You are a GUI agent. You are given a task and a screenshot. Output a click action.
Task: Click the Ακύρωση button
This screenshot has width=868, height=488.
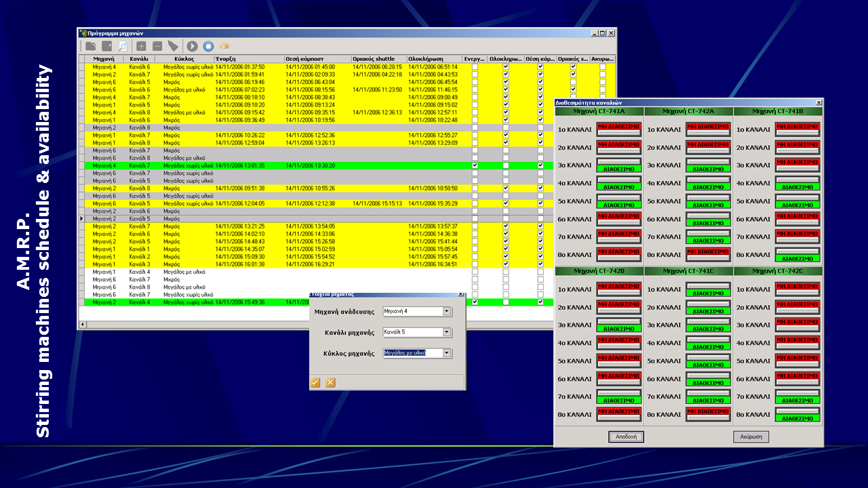pyautogui.click(x=751, y=436)
